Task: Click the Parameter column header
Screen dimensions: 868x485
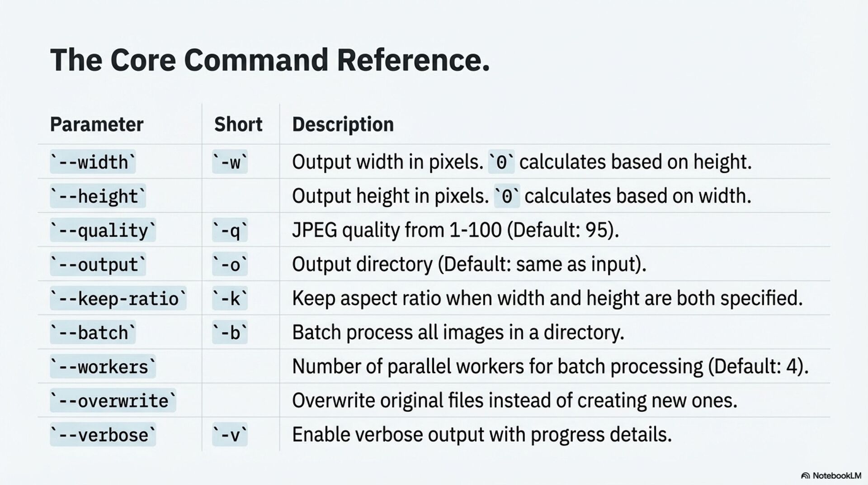Action: (x=97, y=124)
